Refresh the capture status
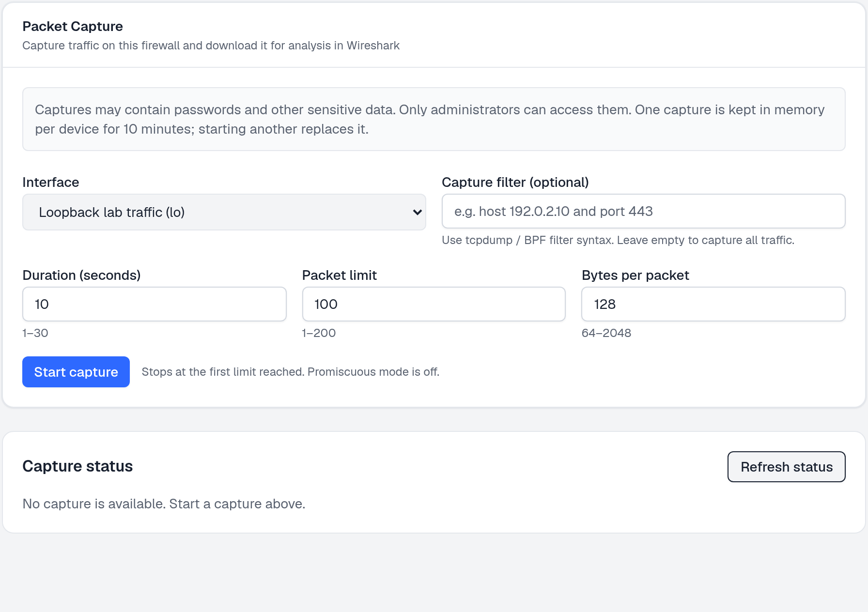868x612 pixels. click(787, 467)
